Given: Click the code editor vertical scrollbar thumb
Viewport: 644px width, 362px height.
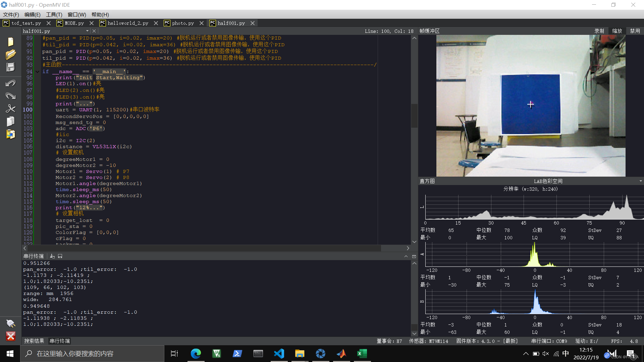Looking at the screenshot, I should 414,116.
